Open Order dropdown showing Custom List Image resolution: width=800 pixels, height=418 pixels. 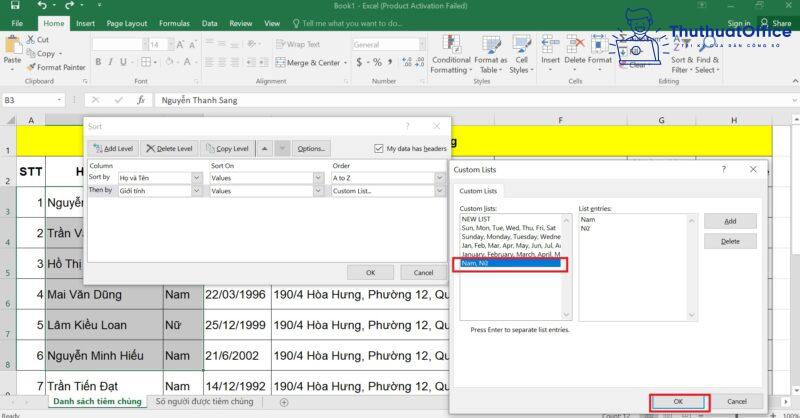[x=440, y=190]
